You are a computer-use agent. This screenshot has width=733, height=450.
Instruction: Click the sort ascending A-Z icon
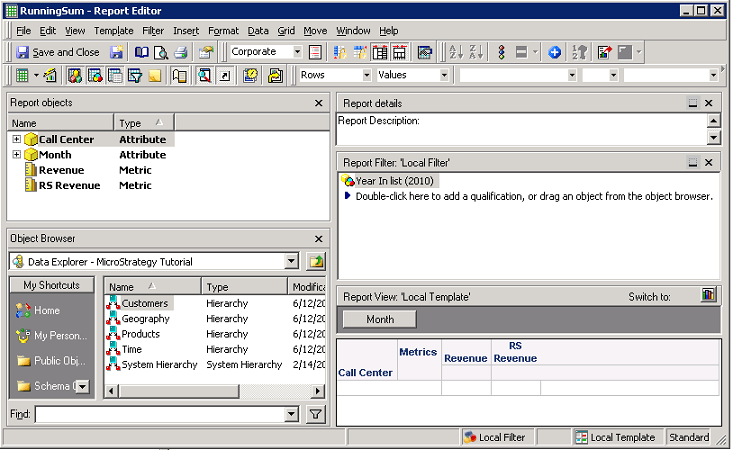[455, 52]
